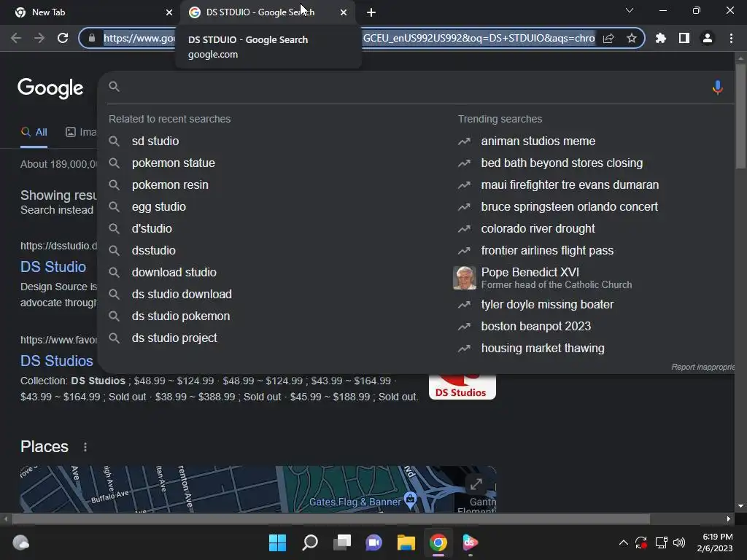Select trending 'tyler doyle missing boater'
Viewport: 747px width, 560px height.
(x=547, y=304)
